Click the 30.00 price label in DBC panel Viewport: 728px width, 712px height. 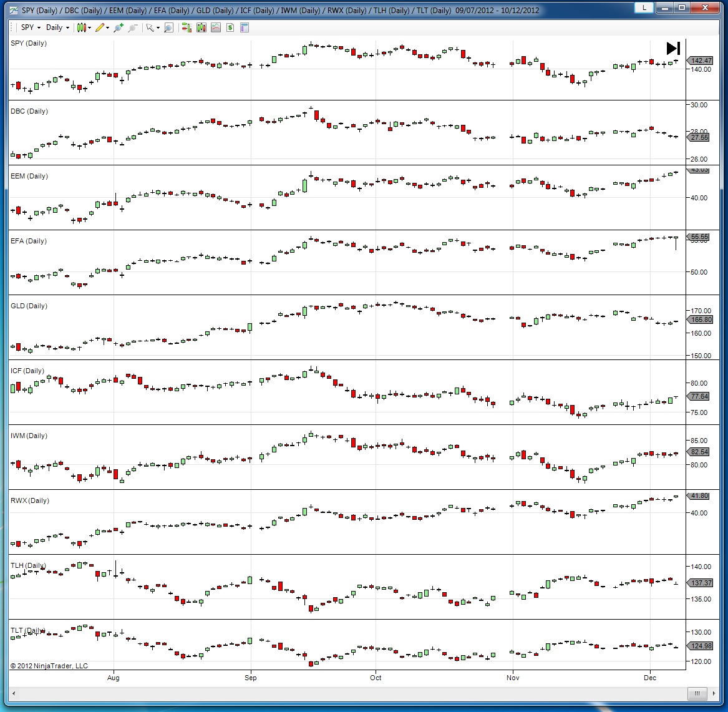tap(699, 105)
